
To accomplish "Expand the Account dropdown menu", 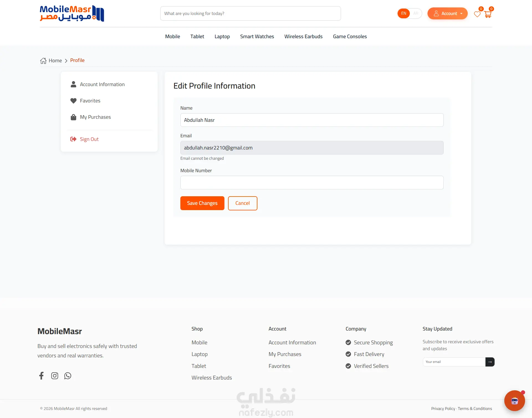I will point(447,13).
